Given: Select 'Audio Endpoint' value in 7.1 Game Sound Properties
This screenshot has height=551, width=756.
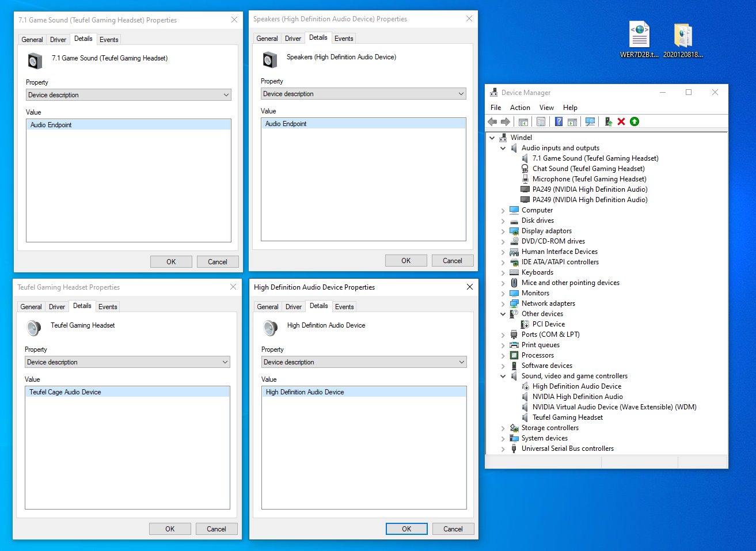Looking at the screenshot, I should [128, 125].
